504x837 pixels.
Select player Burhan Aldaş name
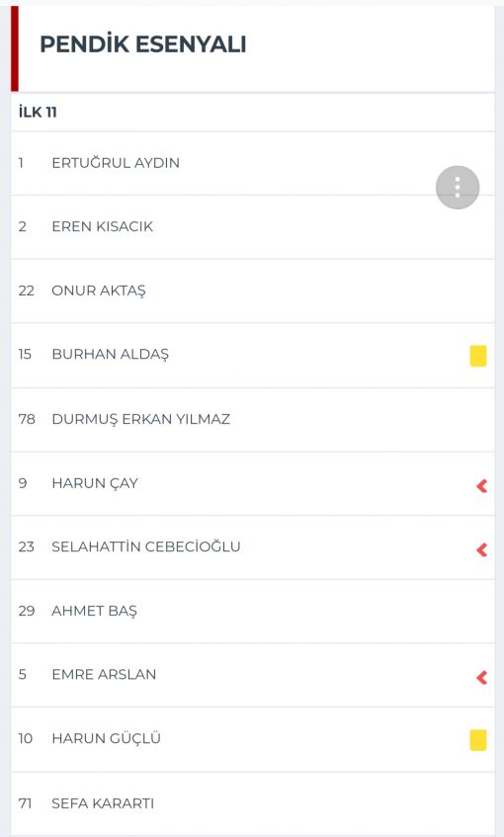(110, 355)
